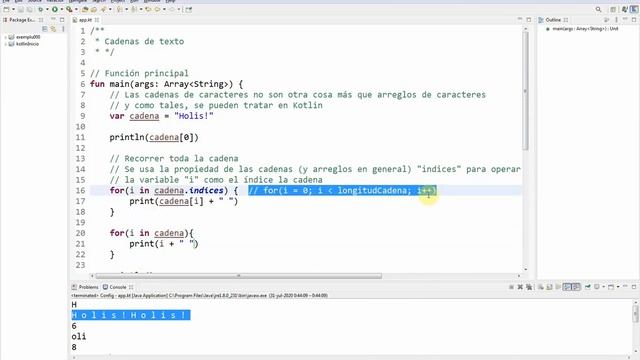Minimize the Package Explorer view

tap(53, 19)
